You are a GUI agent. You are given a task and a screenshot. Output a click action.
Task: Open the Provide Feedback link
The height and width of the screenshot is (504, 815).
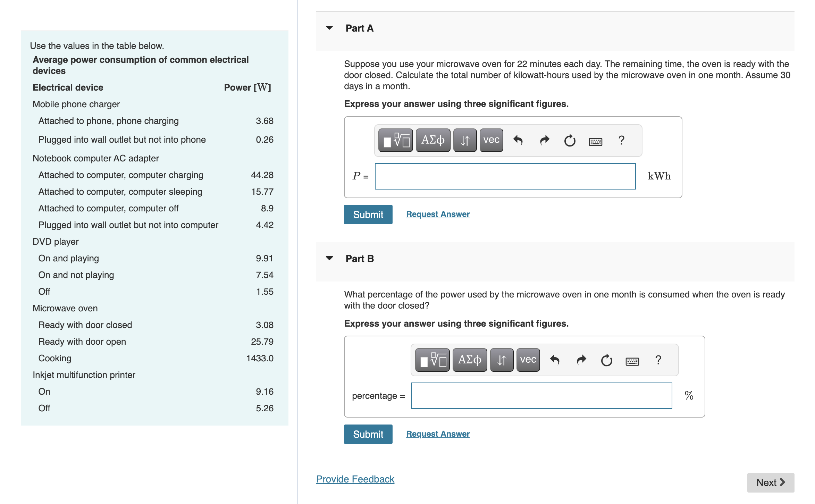pyautogui.click(x=355, y=479)
